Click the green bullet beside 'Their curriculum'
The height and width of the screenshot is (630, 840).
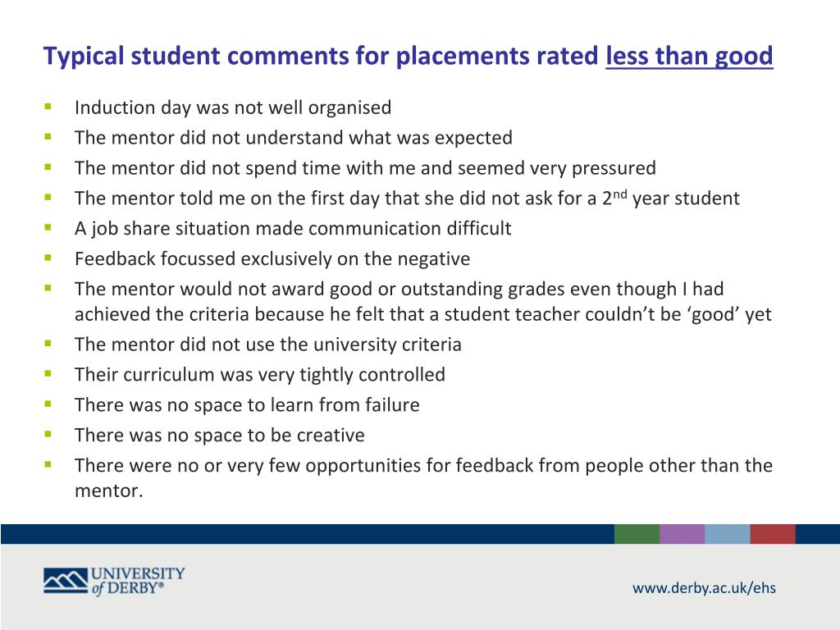pyautogui.click(x=48, y=373)
